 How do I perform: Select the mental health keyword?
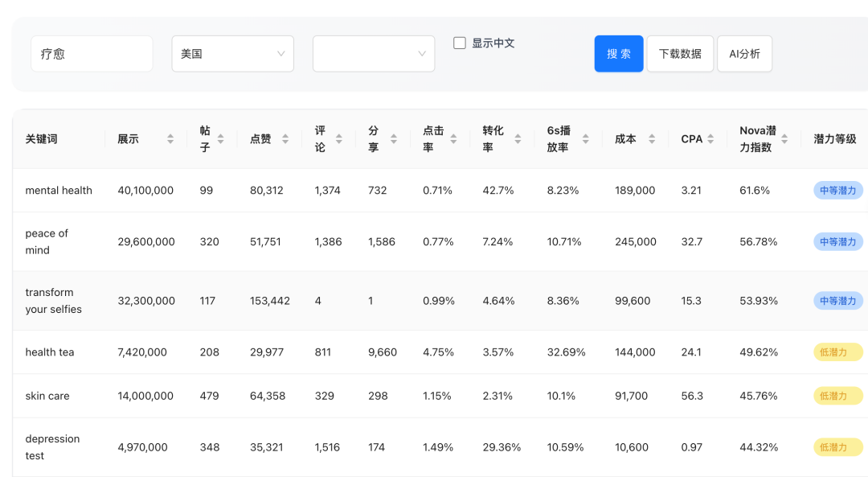tap(59, 190)
